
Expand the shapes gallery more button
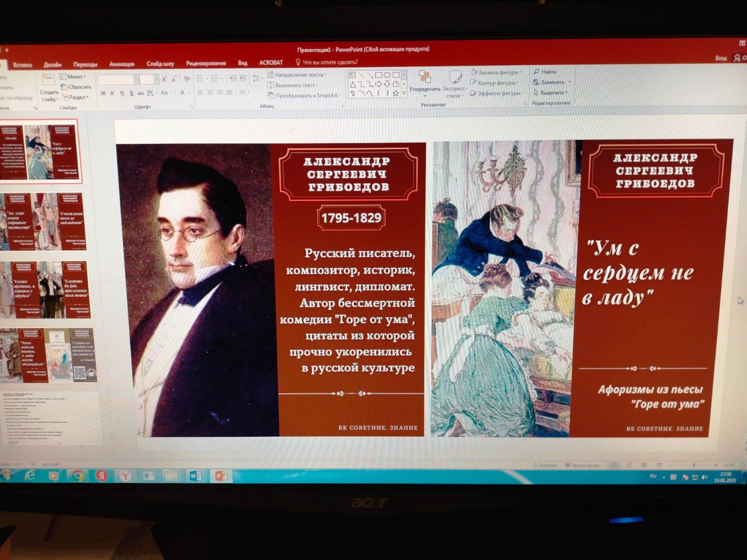(x=404, y=93)
